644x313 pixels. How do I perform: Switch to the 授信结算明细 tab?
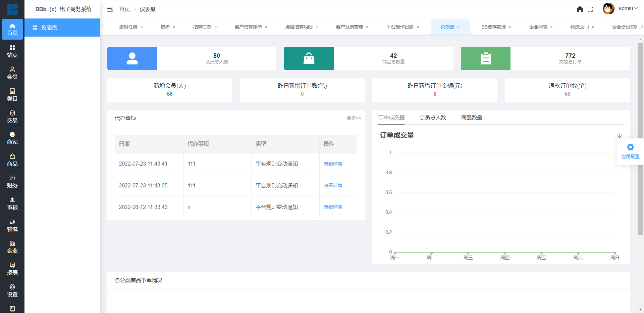pos(299,27)
